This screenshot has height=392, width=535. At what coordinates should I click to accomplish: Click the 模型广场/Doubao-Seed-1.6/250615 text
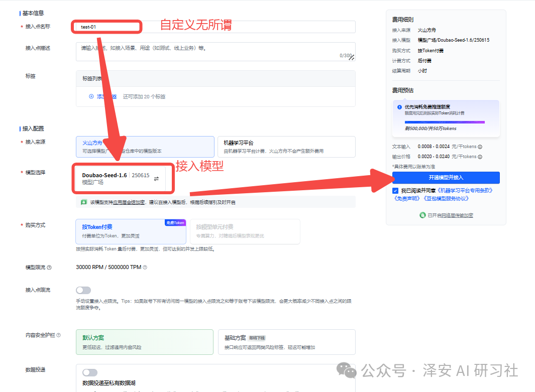click(454, 40)
